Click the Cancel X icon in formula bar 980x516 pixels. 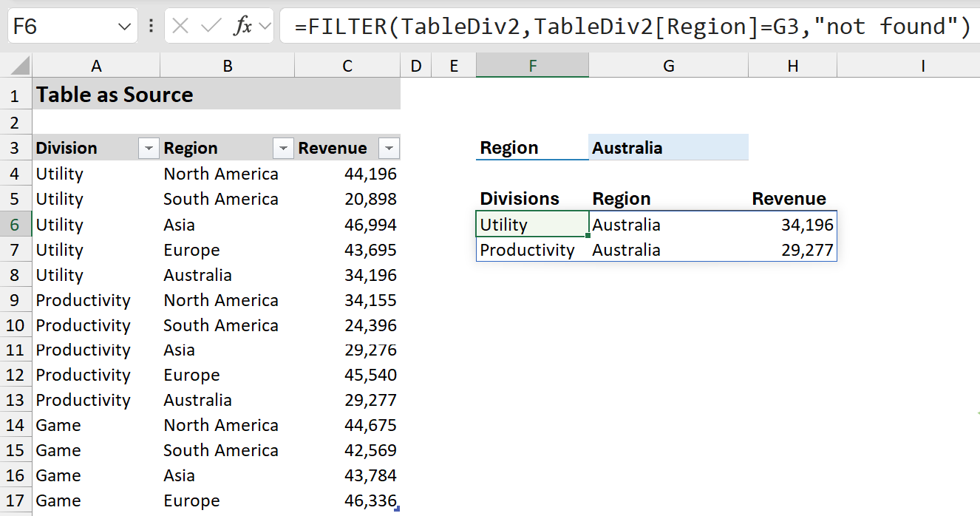click(x=180, y=27)
